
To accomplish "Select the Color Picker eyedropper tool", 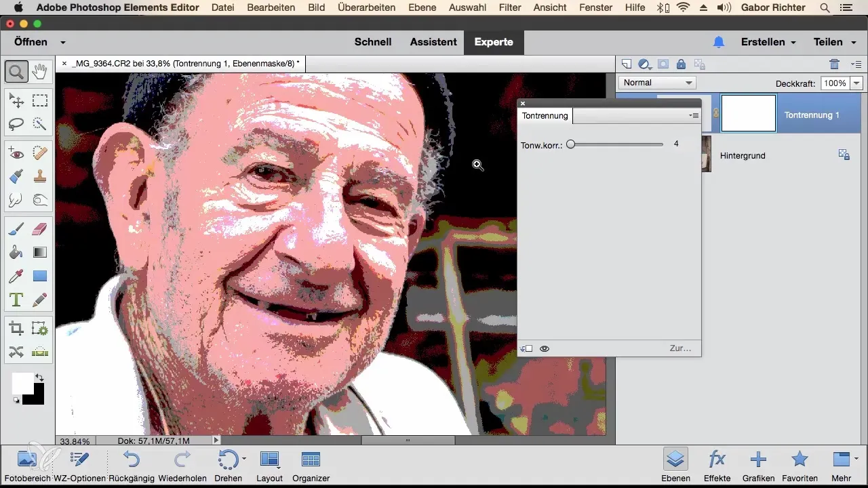I will pos(16,276).
